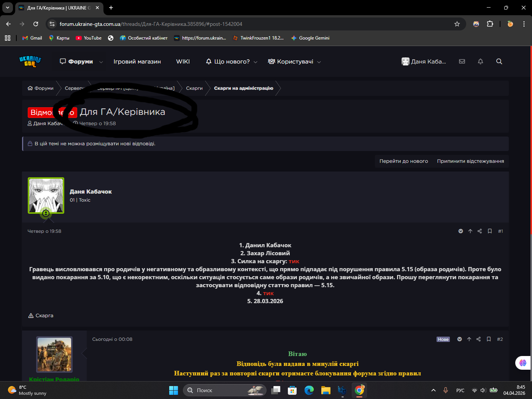Open the Google Gemini bookmark
The image size is (532, 399).
pos(310,38)
